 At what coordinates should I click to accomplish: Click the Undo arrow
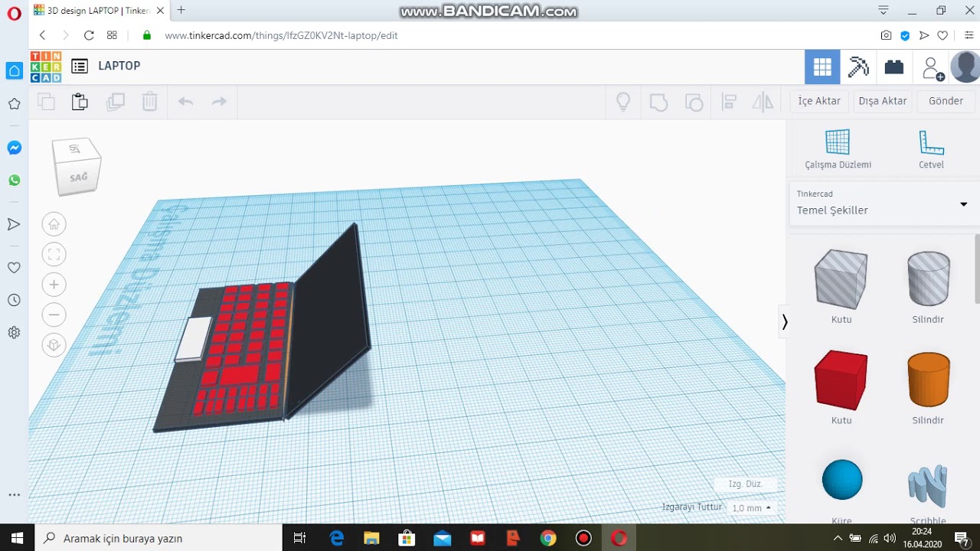[185, 102]
